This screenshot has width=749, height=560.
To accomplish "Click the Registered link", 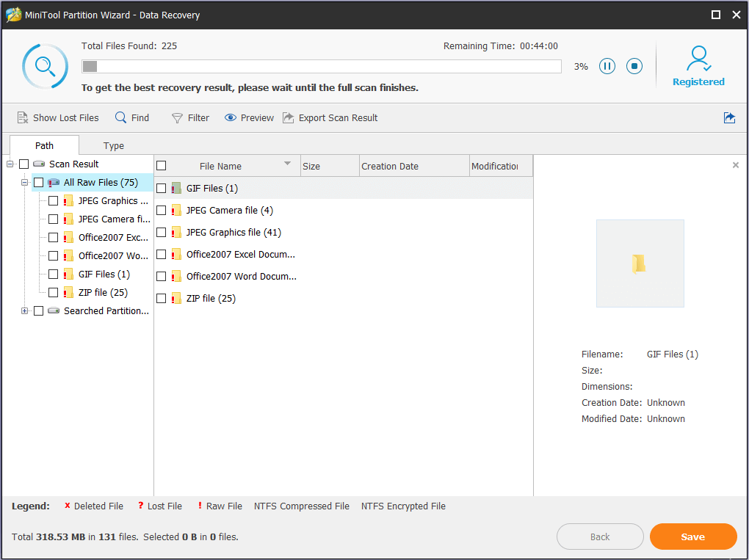I will tap(698, 81).
